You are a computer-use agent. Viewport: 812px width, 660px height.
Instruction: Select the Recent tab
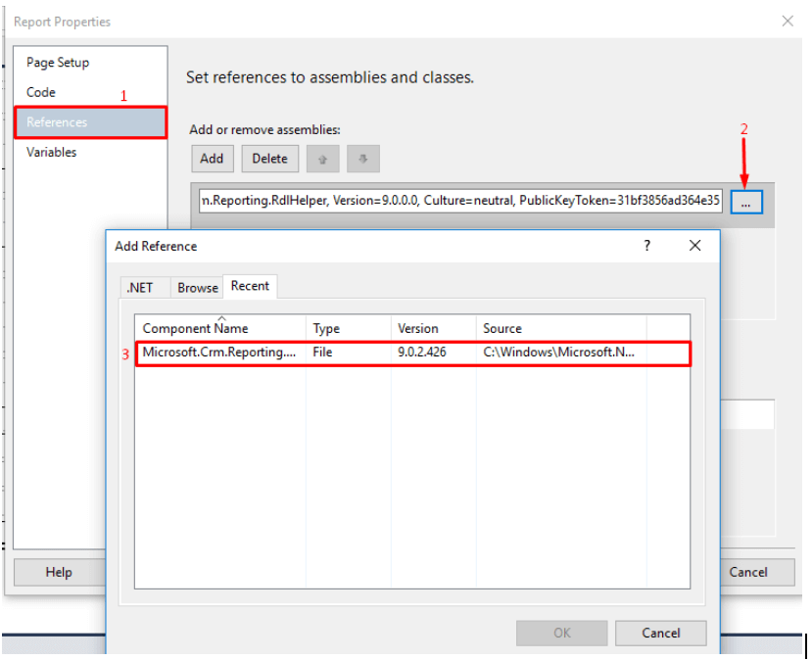250,286
